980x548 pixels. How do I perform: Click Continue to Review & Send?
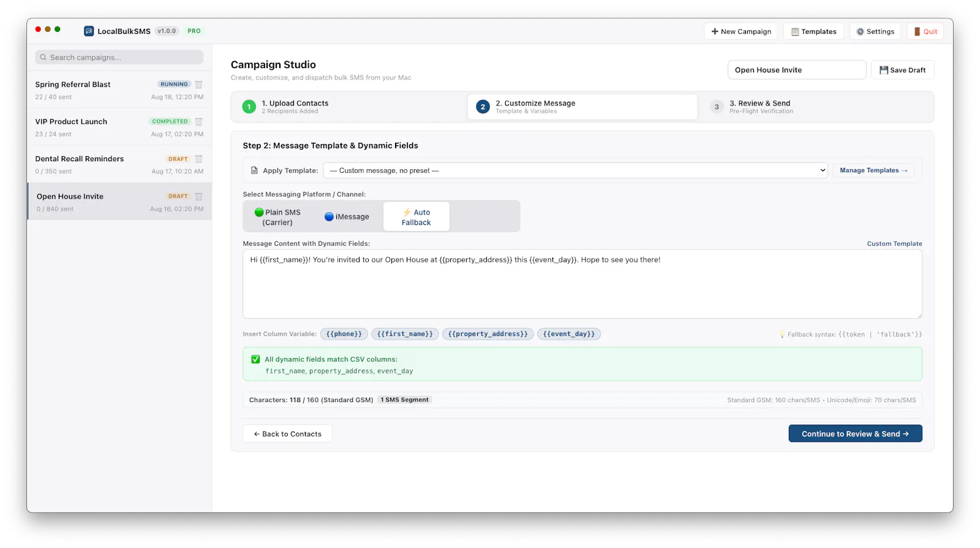(x=855, y=433)
